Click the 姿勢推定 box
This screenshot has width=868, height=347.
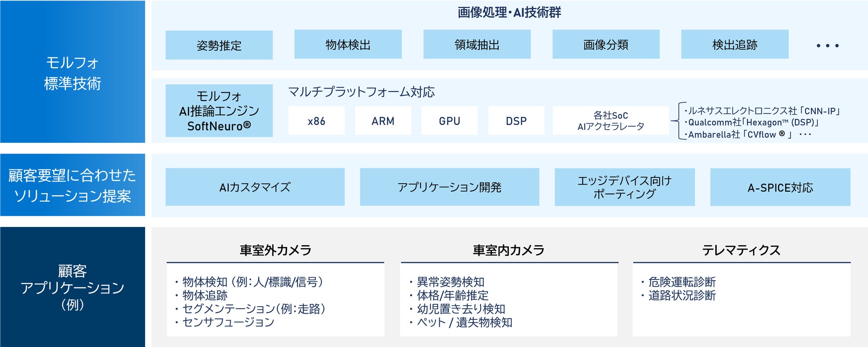pos(219,45)
